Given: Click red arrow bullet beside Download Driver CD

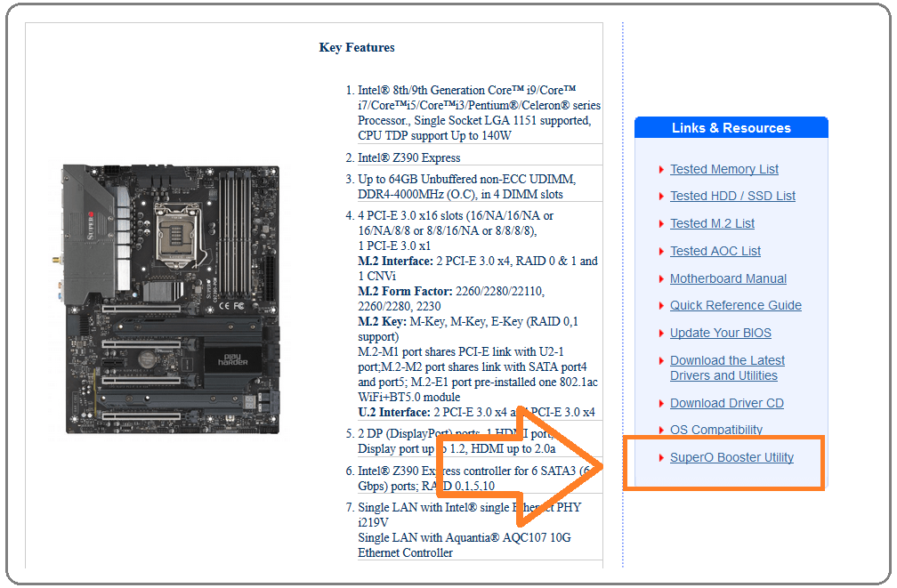Looking at the screenshot, I should (661, 404).
